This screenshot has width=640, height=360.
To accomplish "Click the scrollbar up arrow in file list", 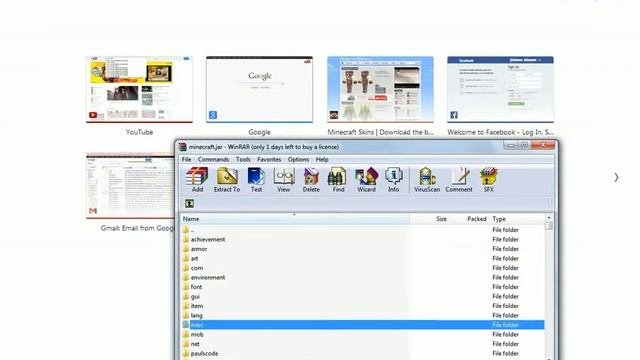I will coord(549,218).
